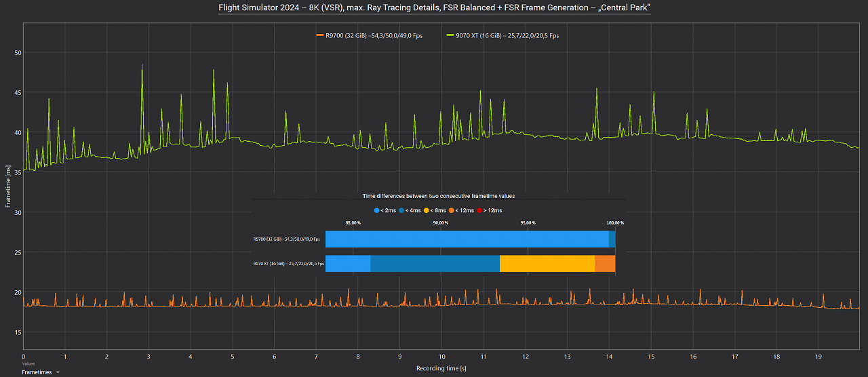This screenshot has width=868, height=377.
Task: Click the 'Time differences between two consecutive frametime values' heading
Action: coord(439,196)
